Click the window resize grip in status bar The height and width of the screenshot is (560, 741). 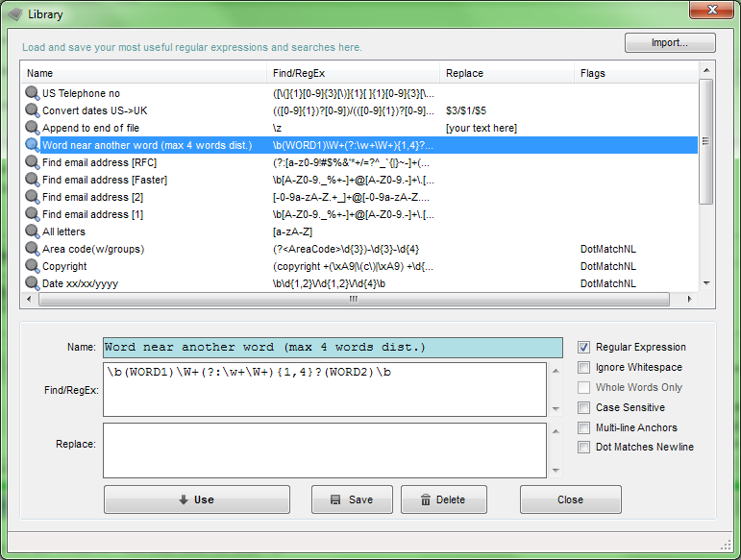pyautogui.click(x=726, y=546)
